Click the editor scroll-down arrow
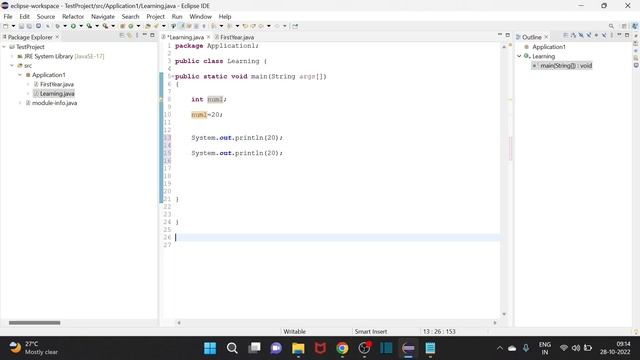Image resolution: width=640 pixels, height=360 pixels. pyautogui.click(x=504, y=314)
